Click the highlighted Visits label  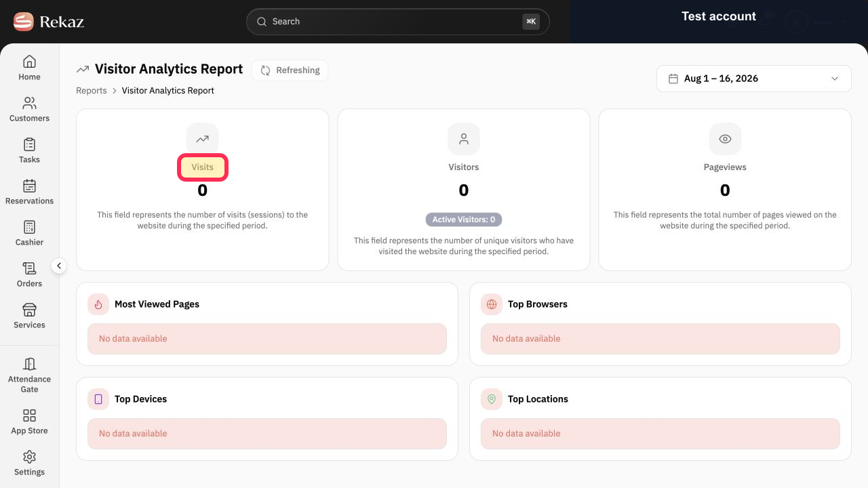[203, 167]
